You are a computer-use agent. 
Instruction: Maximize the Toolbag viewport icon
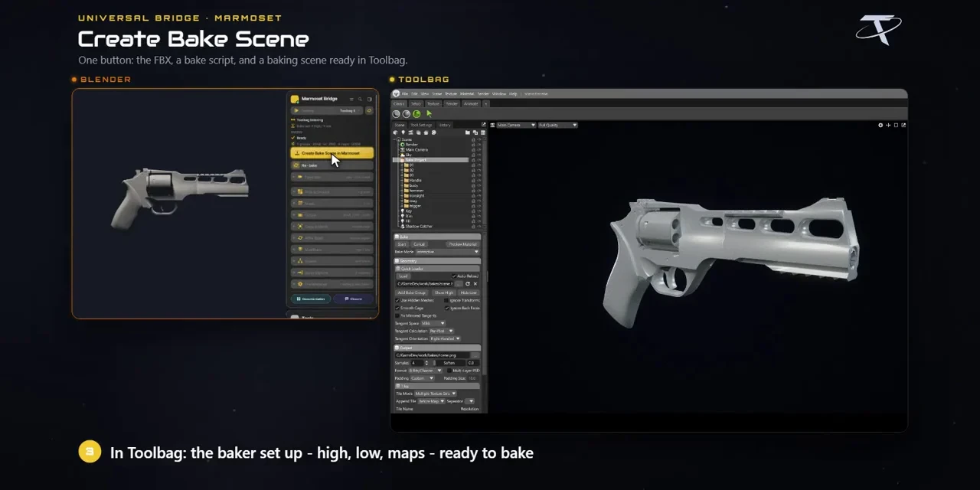point(896,125)
